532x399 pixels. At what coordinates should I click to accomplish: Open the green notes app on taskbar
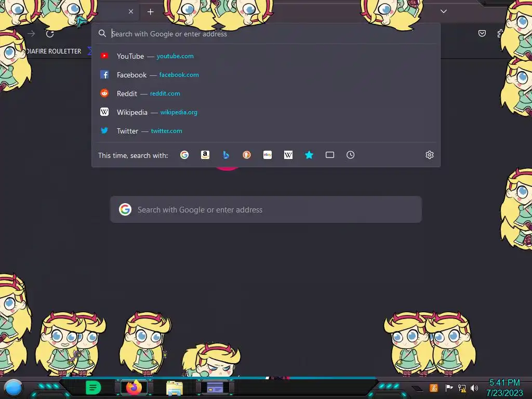[93, 388]
